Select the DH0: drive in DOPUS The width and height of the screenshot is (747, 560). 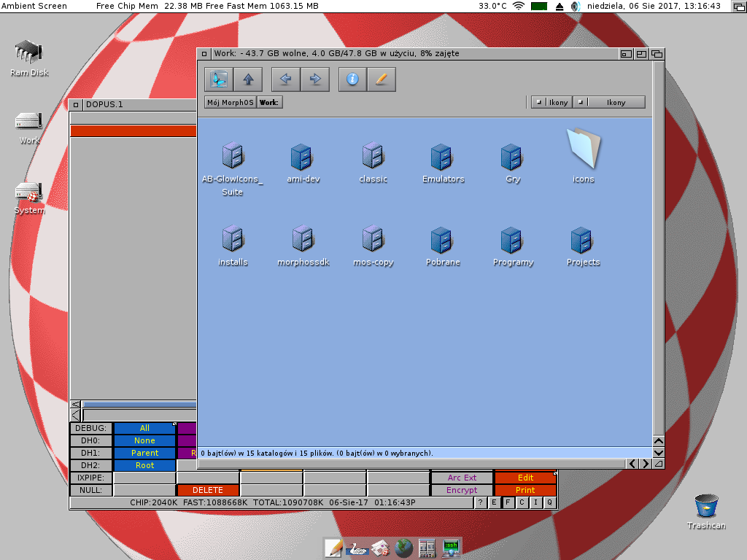[x=91, y=440]
